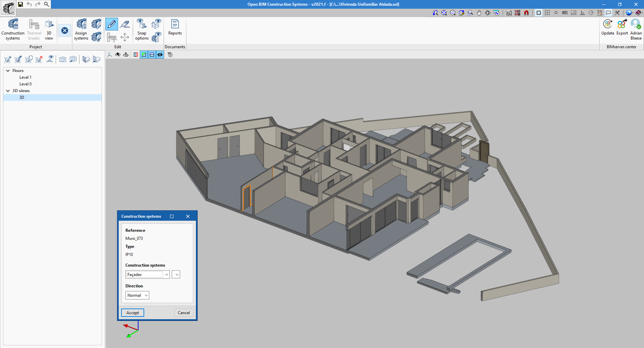644x348 pixels.
Task: Toggle the red-blue split view button
Action: [x=136, y=55]
